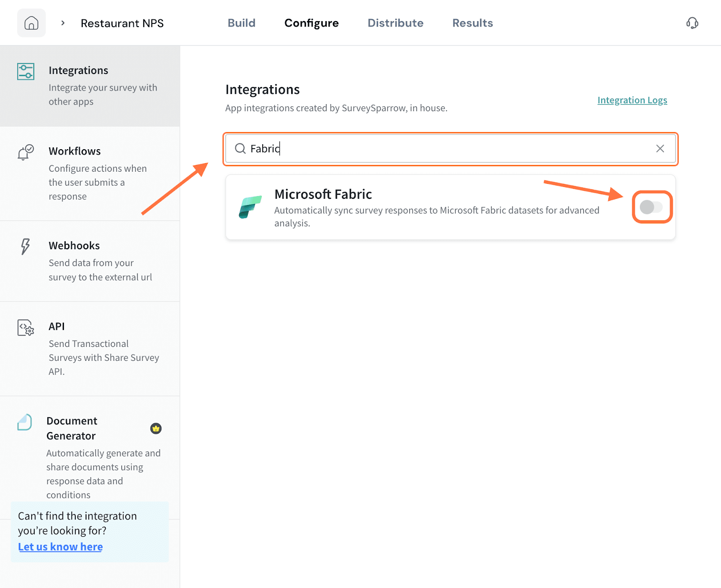721x588 pixels.
Task: Click the Microsoft Fabric logo
Action: click(250, 207)
